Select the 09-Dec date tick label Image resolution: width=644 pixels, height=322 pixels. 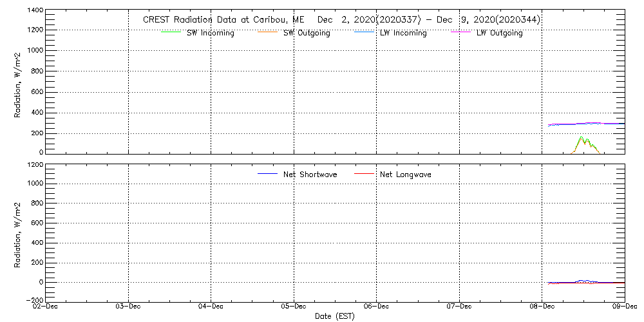tap(622, 307)
